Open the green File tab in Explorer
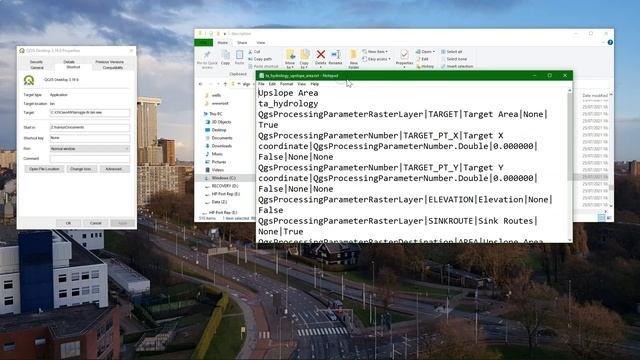Screen dimensions: 640x360 click(x=203, y=42)
